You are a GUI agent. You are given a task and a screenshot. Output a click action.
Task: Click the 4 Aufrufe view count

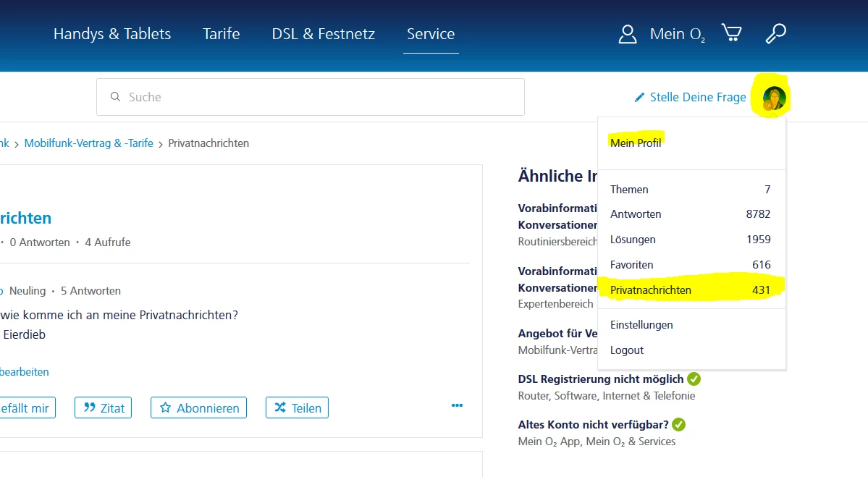point(107,242)
